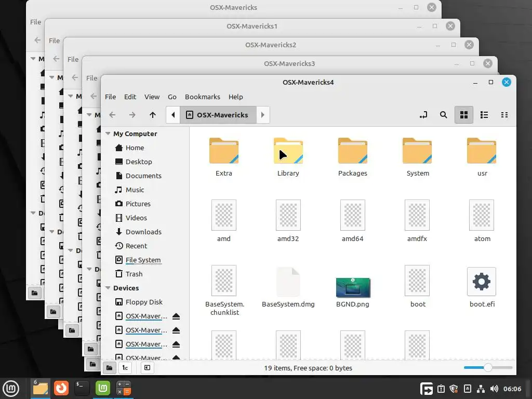
Task: Open the Bookmarks menu
Action: coord(202,97)
